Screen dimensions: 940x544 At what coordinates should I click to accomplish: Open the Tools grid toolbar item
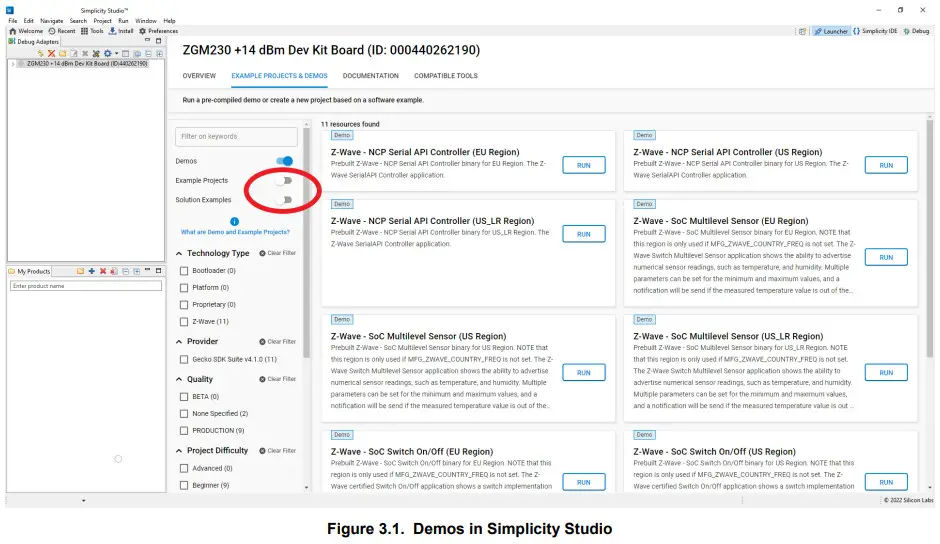(x=92, y=31)
